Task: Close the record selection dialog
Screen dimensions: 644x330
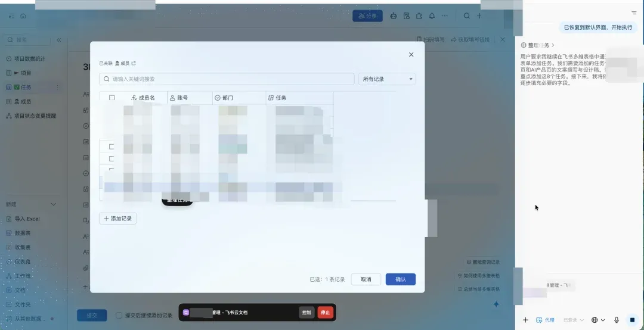Action: [411, 55]
